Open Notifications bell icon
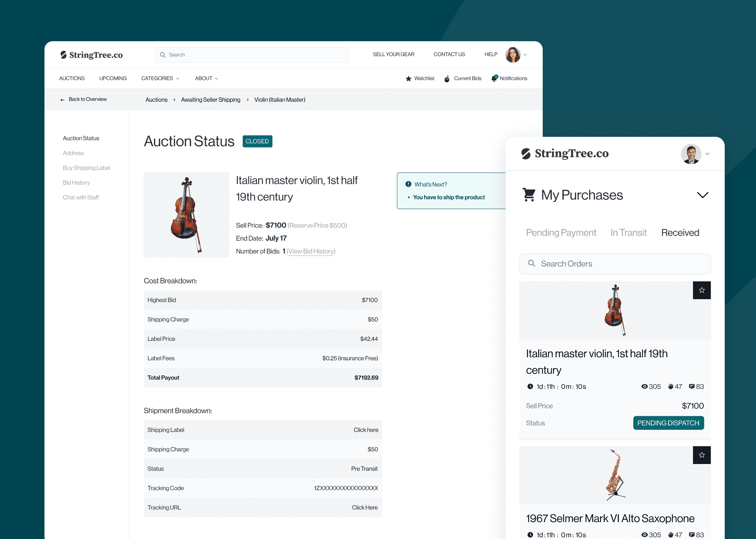Viewport: 756px width, 539px height. [x=495, y=78]
